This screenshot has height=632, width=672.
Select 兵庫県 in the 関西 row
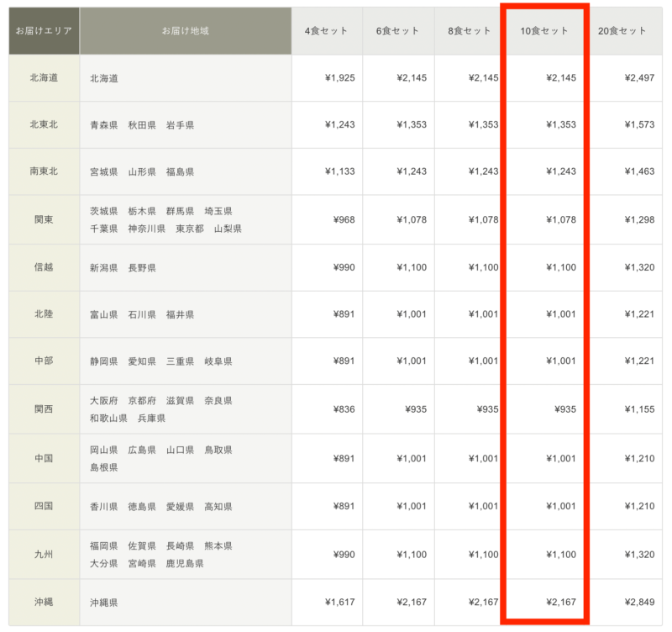[151, 418]
